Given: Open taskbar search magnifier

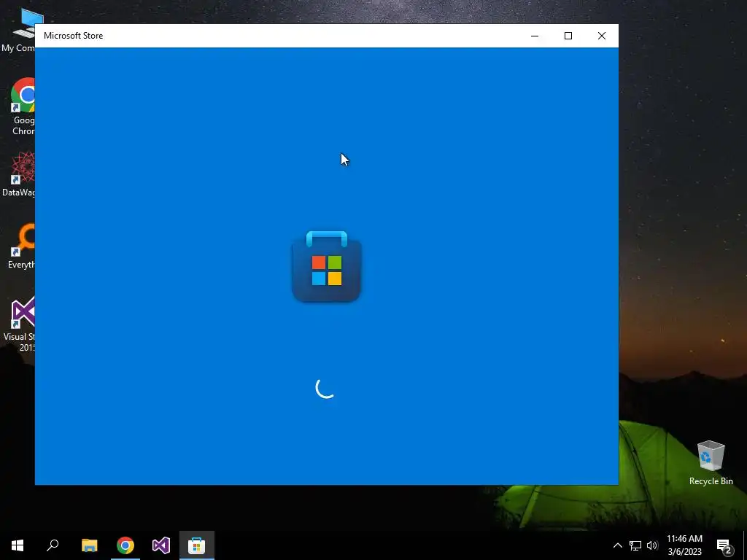Looking at the screenshot, I should click(x=53, y=545).
